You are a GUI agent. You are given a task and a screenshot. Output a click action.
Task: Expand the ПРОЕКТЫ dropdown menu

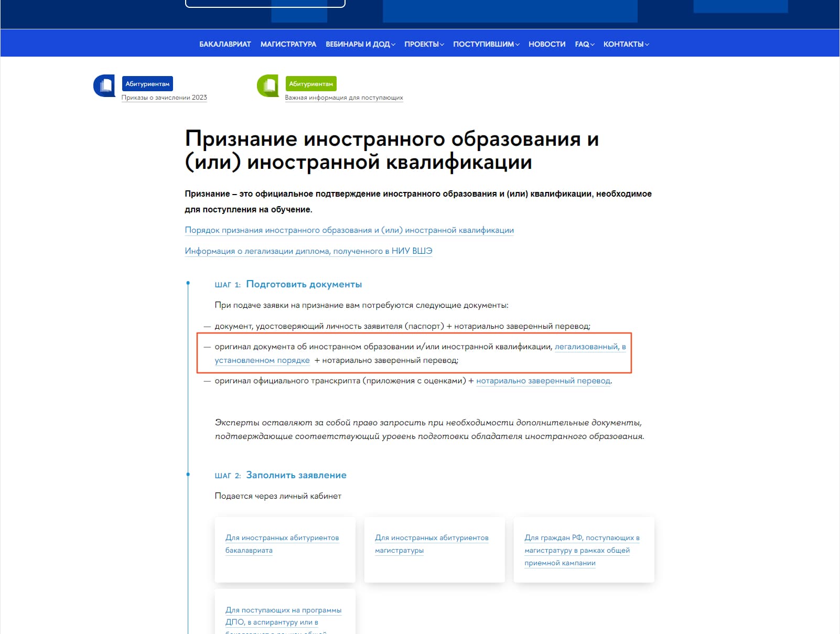(x=424, y=44)
